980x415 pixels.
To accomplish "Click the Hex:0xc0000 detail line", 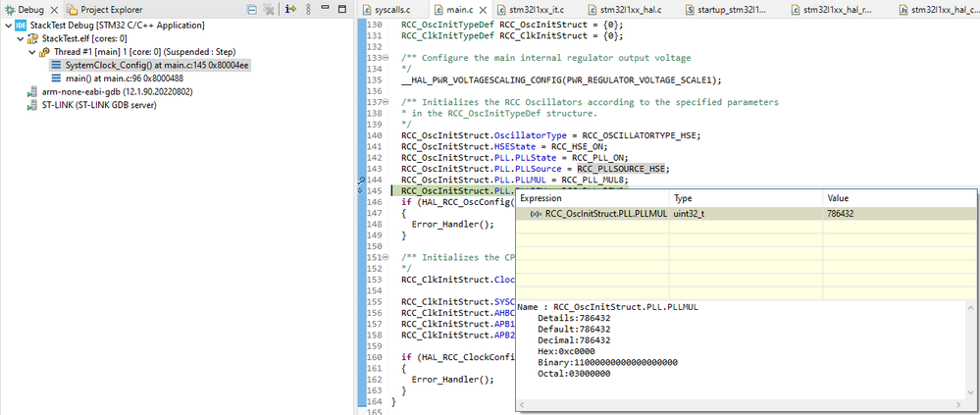I will pos(565,351).
